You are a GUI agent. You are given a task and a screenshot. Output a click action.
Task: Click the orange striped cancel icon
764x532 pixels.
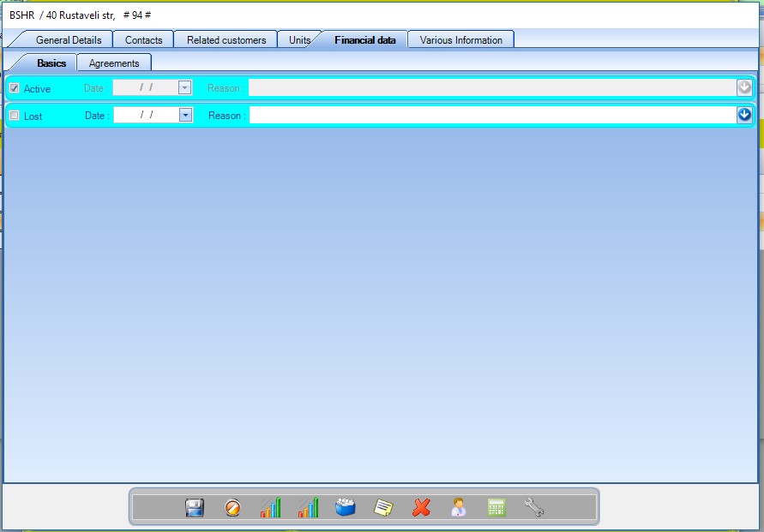(232, 508)
